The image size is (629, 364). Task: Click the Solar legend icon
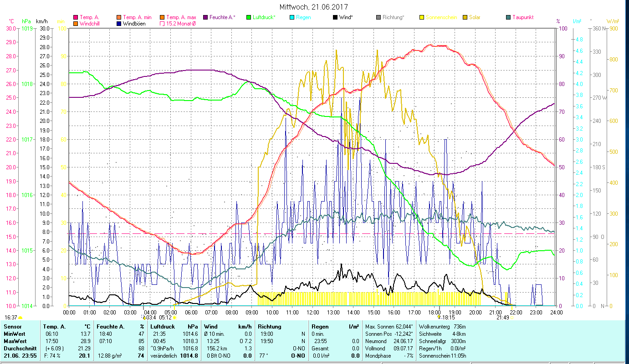(465, 17)
